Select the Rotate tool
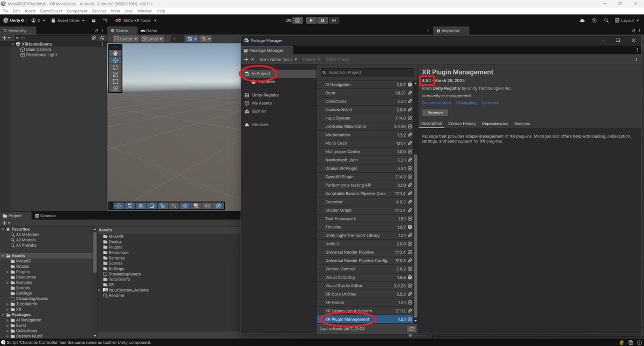 pyautogui.click(x=115, y=67)
